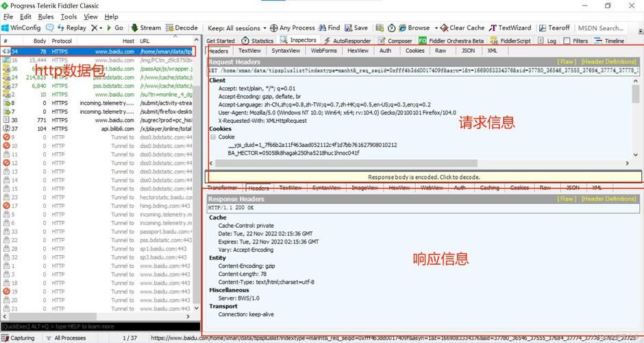Select request HexView tab
Screen dimensions: 644x343
tap(358, 51)
